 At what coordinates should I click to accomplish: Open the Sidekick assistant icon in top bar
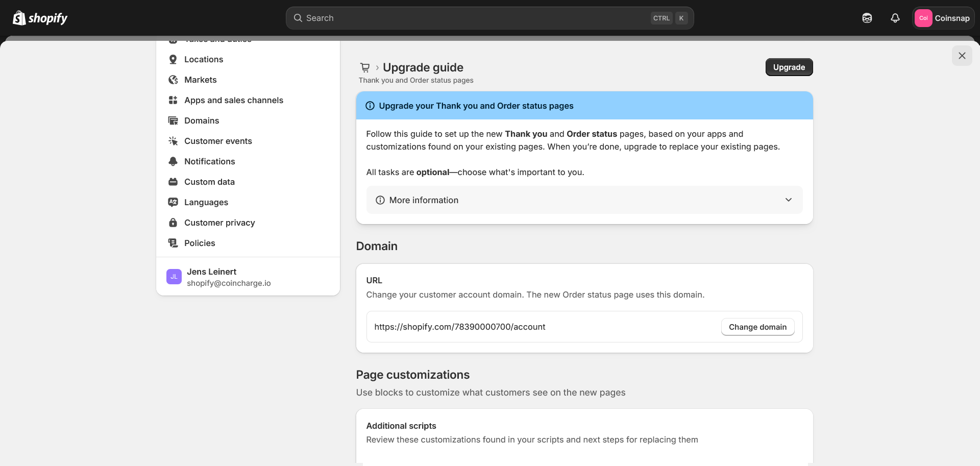pyautogui.click(x=867, y=18)
